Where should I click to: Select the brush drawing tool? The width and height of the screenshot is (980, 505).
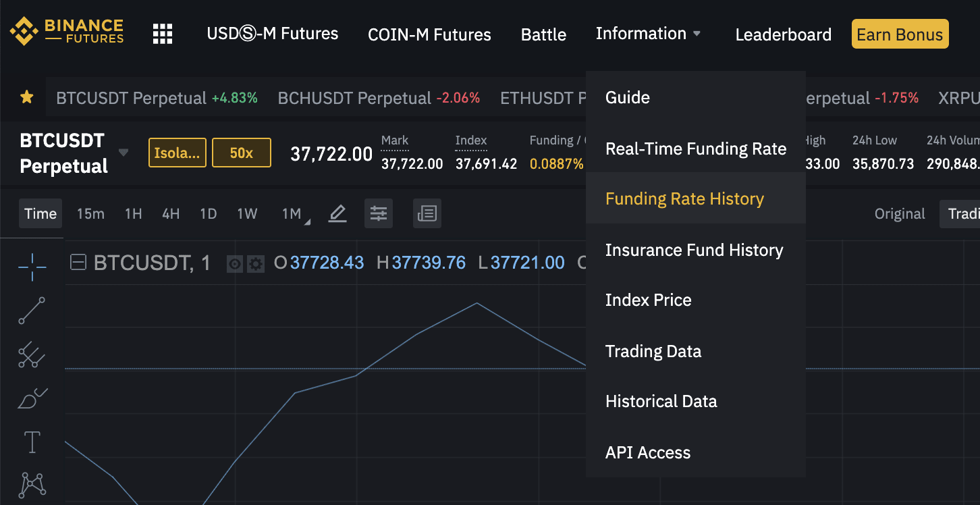pos(32,399)
